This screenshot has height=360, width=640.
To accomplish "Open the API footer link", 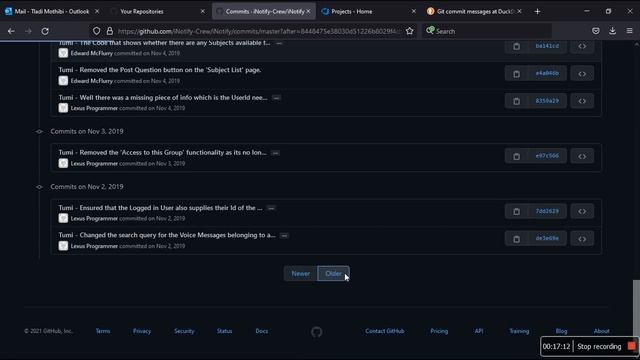I will point(479,331).
